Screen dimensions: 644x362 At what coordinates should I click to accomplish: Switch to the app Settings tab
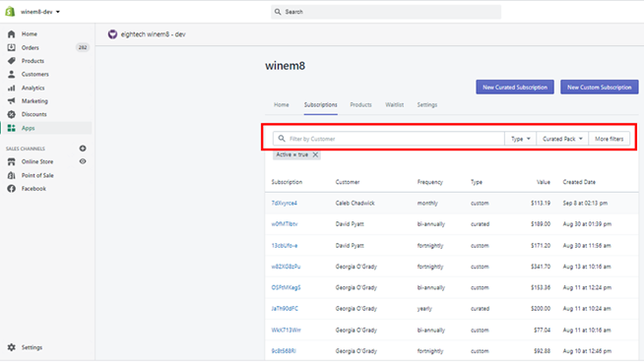tap(427, 104)
